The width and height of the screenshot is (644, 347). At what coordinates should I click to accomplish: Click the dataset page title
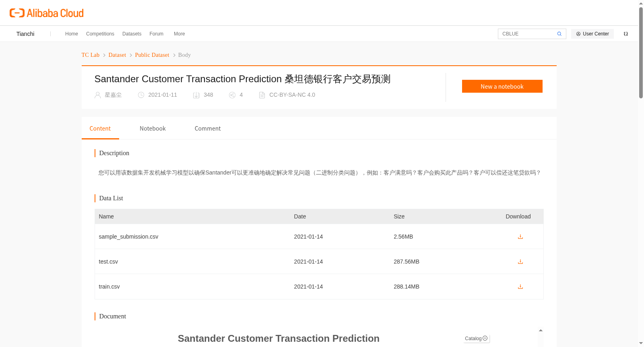click(242, 79)
